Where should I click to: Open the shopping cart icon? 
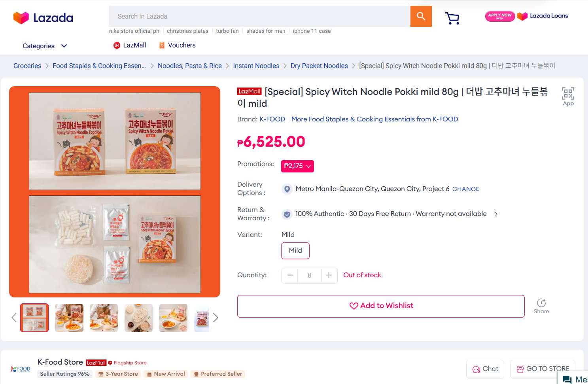[x=452, y=18]
